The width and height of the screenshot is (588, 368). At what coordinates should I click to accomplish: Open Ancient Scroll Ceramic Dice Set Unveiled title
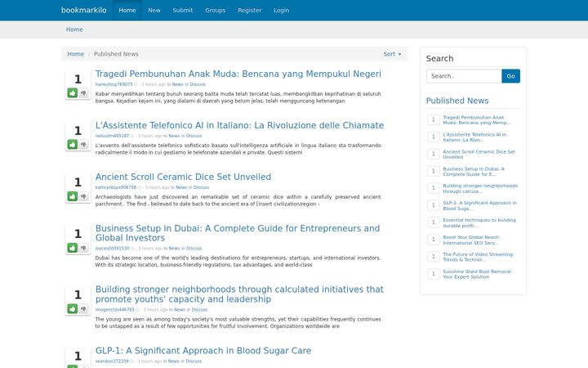click(x=183, y=177)
